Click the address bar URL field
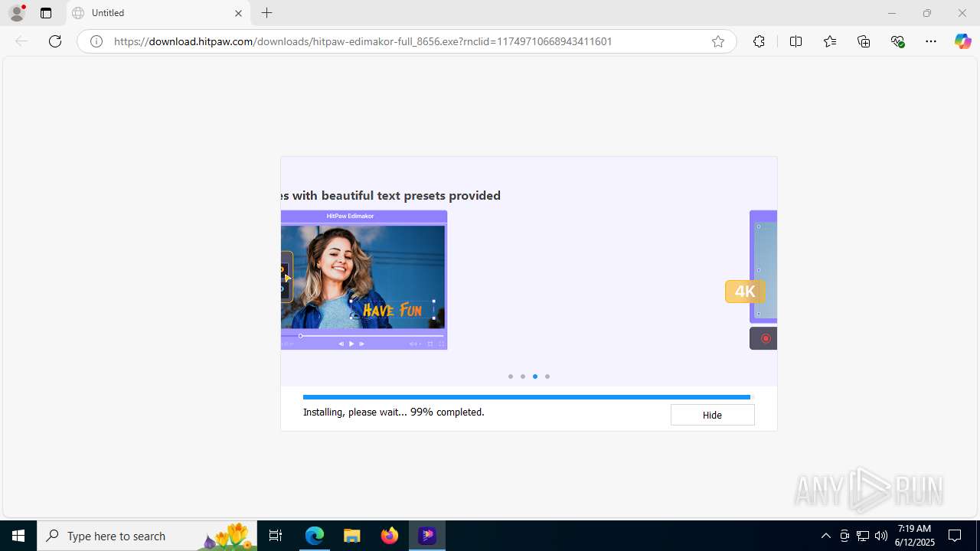This screenshot has width=980, height=551. point(406,41)
